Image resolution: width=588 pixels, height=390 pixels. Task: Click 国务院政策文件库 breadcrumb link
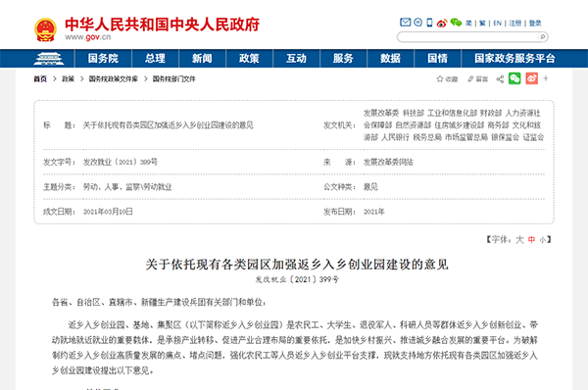click(x=114, y=79)
